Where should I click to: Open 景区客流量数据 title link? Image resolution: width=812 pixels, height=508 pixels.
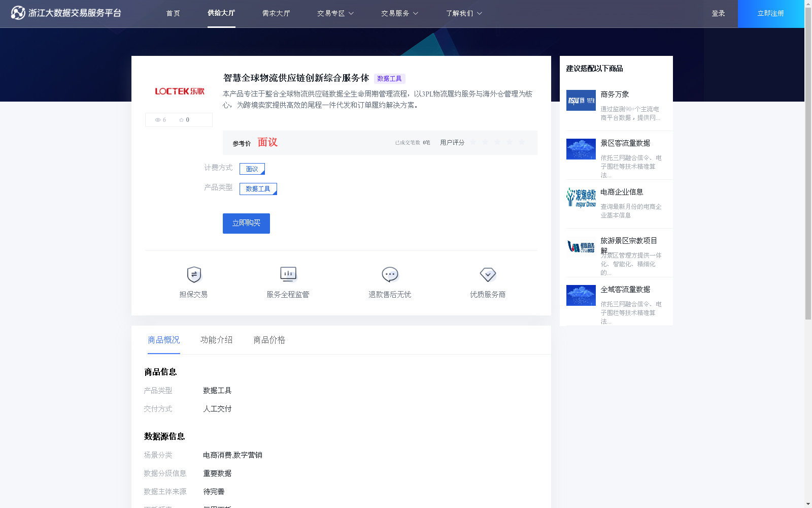[625, 143]
